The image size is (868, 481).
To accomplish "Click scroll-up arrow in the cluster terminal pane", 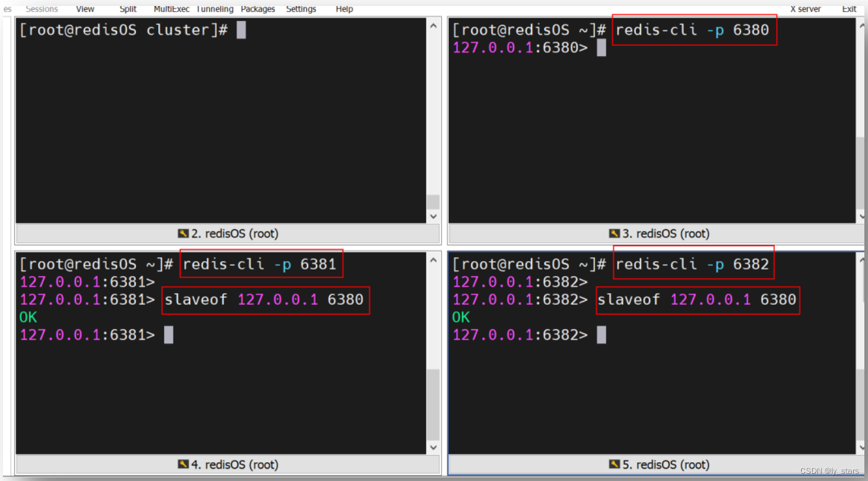I will [x=433, y=25].
